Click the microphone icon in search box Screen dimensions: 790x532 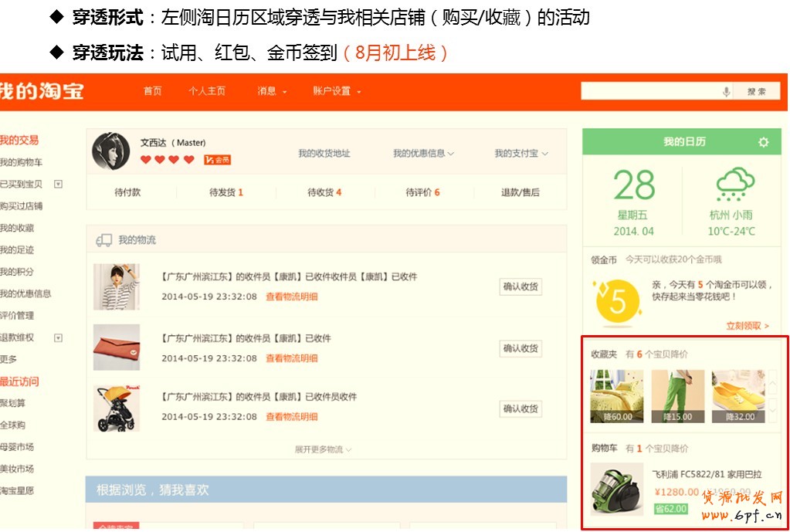pos(726,91)
